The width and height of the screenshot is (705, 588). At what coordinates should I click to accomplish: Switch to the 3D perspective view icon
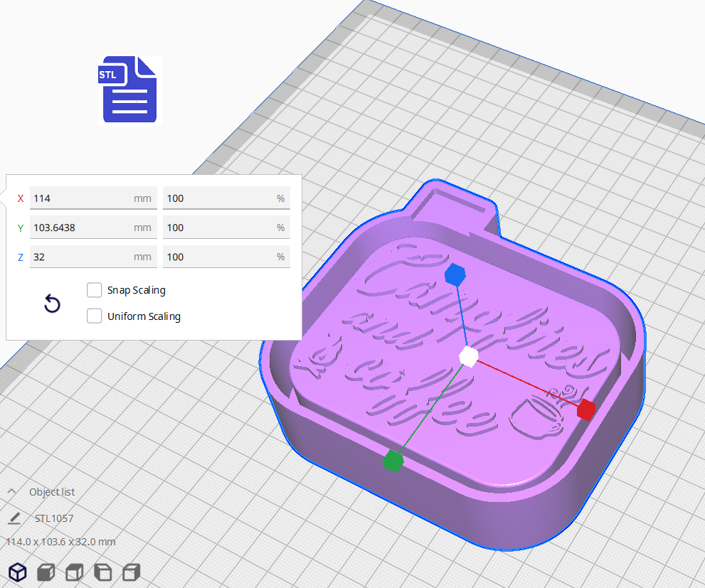coord(18,572)
